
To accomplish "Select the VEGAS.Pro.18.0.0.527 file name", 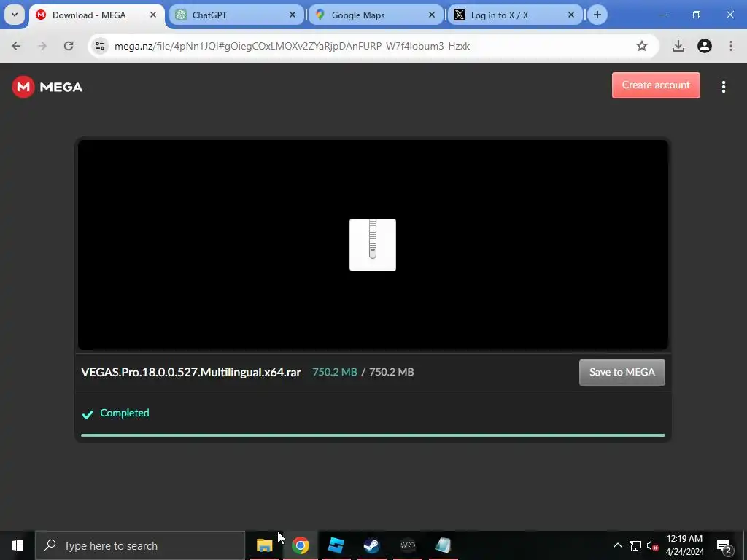I will pos(190,373).
